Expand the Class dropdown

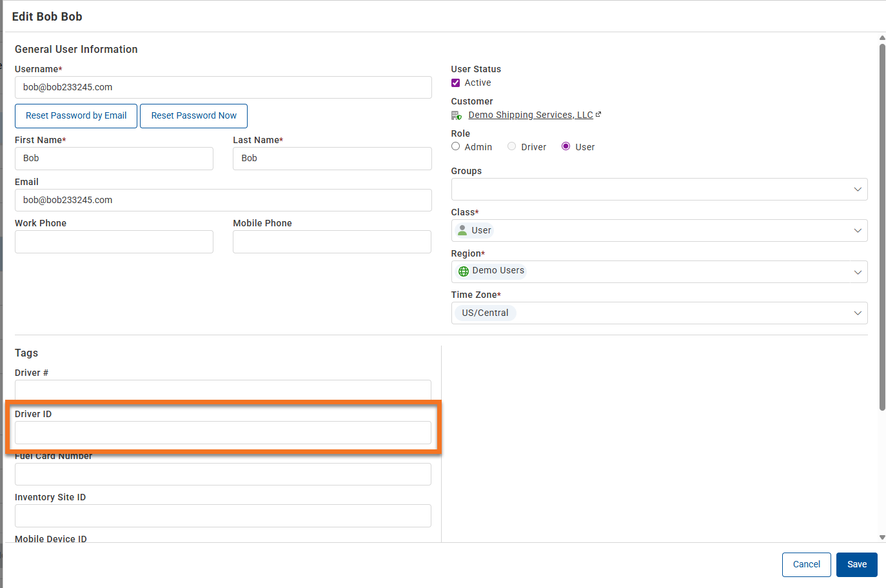click(858, 231)
